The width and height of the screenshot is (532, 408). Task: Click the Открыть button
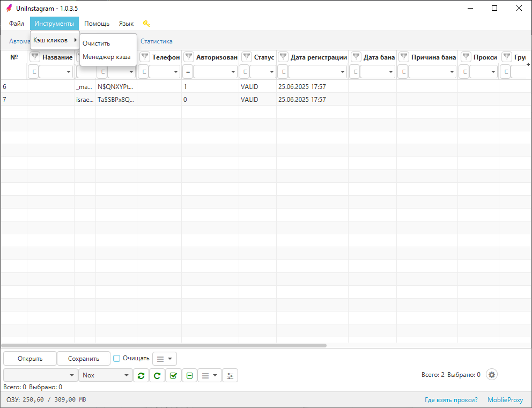(30, 359)
